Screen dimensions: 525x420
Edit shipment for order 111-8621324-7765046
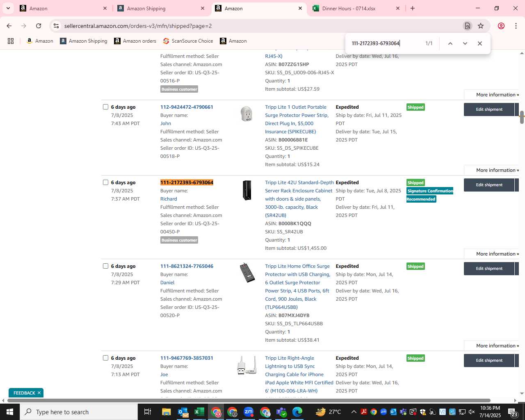489,269
